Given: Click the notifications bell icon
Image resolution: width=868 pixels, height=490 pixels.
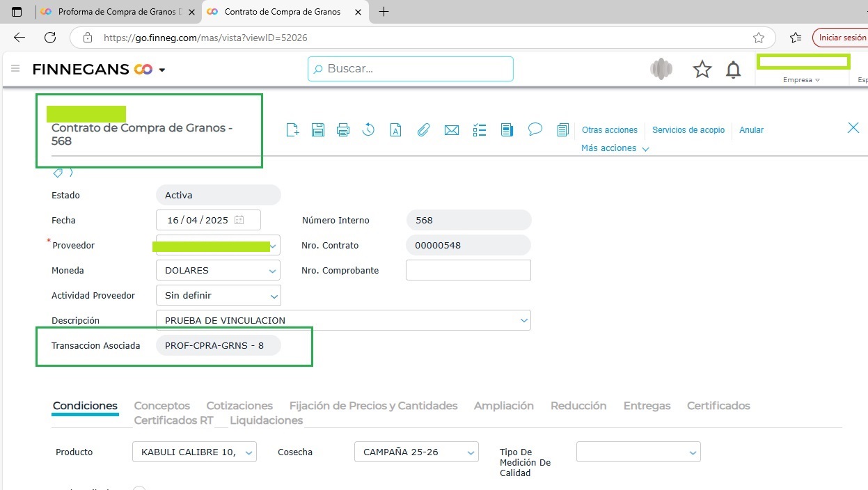Looking at the screenshot, I should 733,70.
